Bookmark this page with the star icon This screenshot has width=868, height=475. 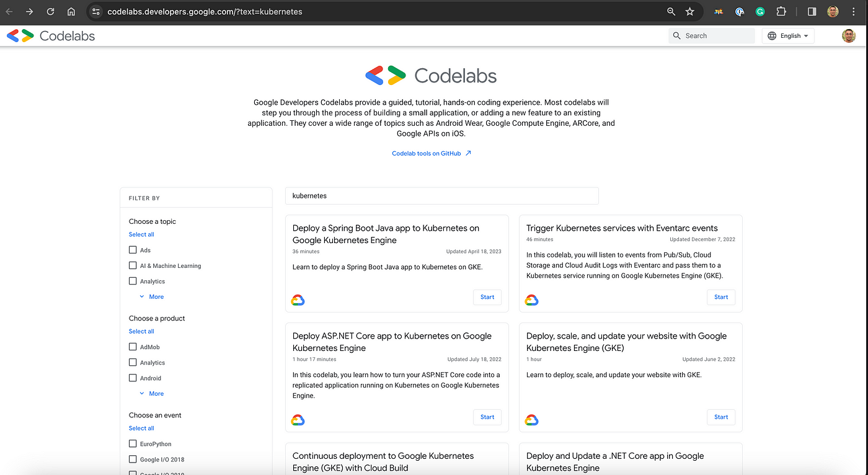pos(689,12)
